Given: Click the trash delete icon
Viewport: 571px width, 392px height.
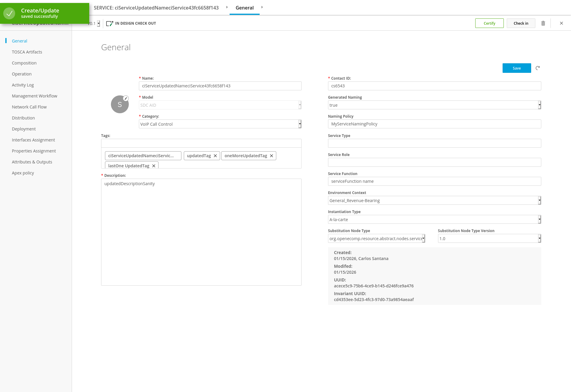Looking at the screenshot, I should coord(543,23).
